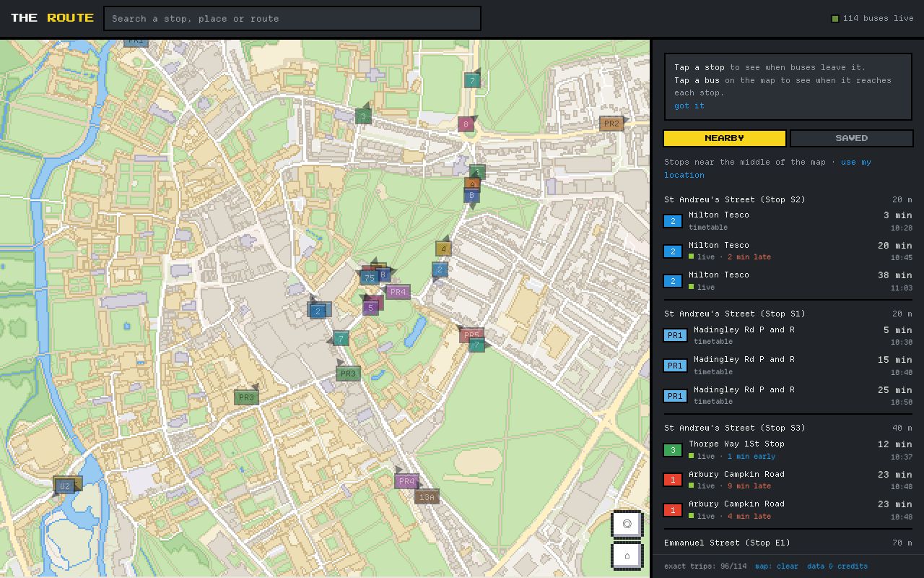The image size is (924, 578).
Task: Click route 2 badge for 10:28 Milton Tesco
Action: click(673, 221)
